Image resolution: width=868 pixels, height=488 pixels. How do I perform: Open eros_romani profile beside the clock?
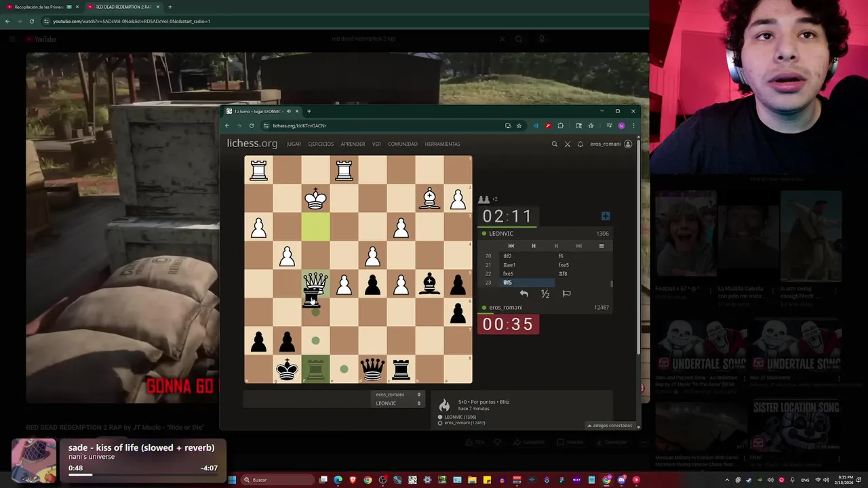click(x=505, y=307)
